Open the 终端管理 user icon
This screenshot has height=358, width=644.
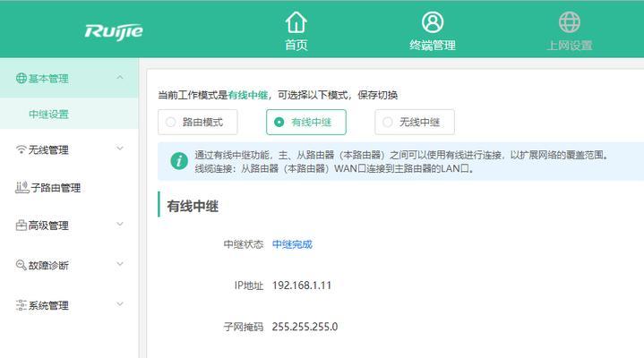point(433,22)
